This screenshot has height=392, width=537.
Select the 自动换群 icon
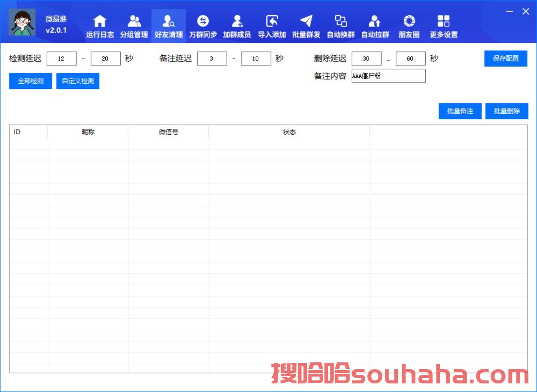(341, 21)
